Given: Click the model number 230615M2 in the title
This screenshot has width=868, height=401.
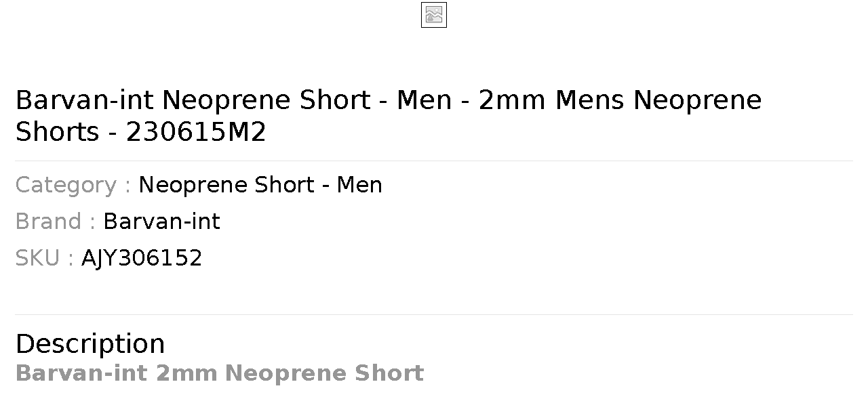Looking at the screenshot, I should pyautogui.click(x=196, y=132).
